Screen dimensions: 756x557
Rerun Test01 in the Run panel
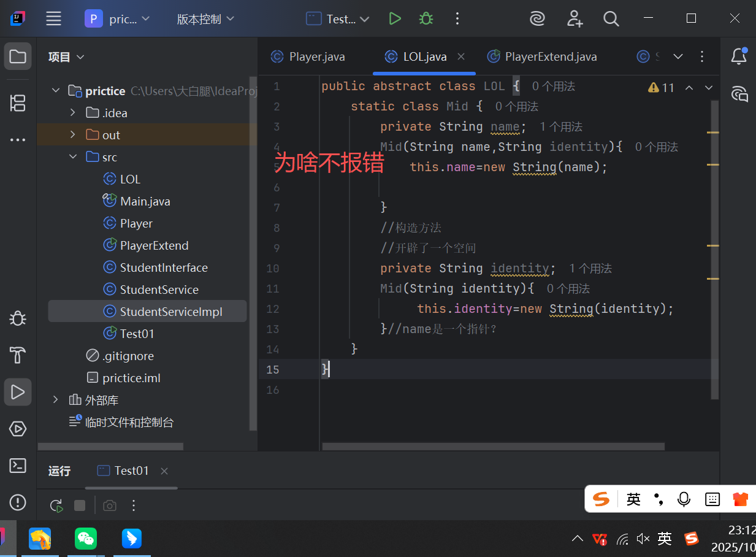56,505
